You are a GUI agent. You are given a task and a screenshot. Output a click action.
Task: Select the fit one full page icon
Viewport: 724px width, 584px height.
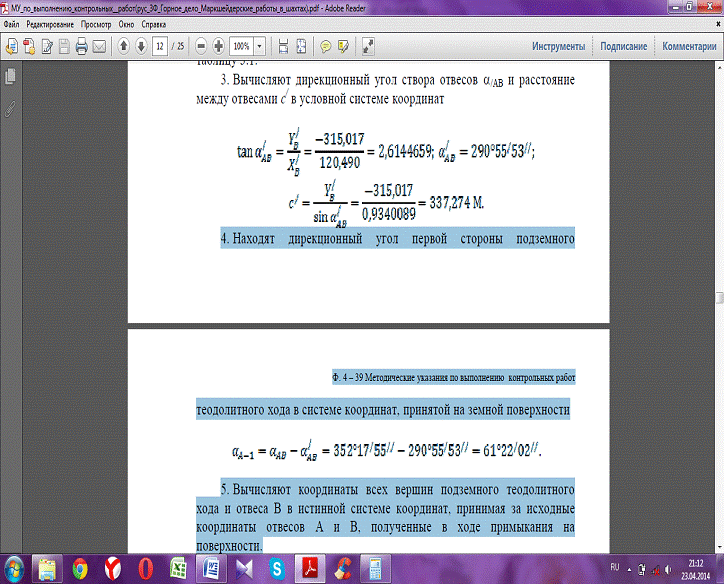point(301,46)
